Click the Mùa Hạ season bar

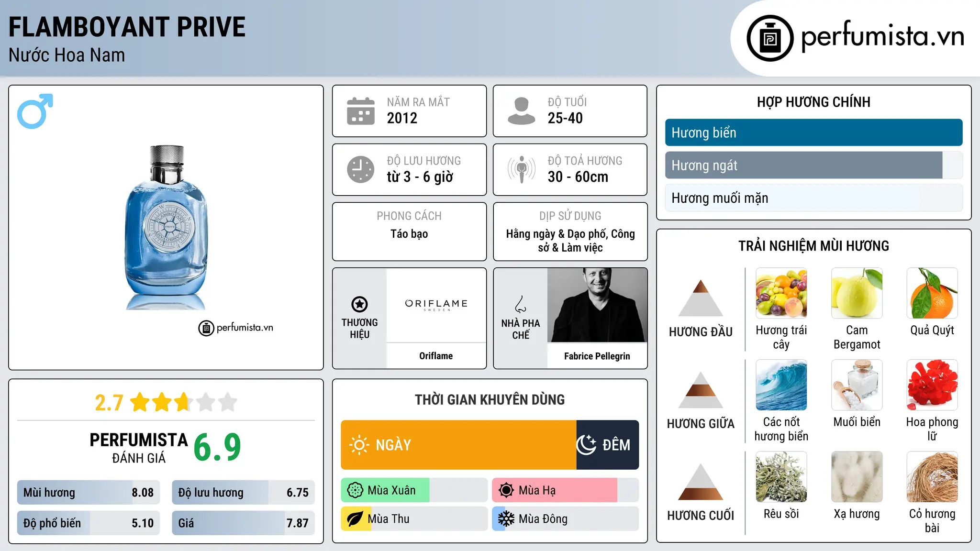click(x=566, y=490)
